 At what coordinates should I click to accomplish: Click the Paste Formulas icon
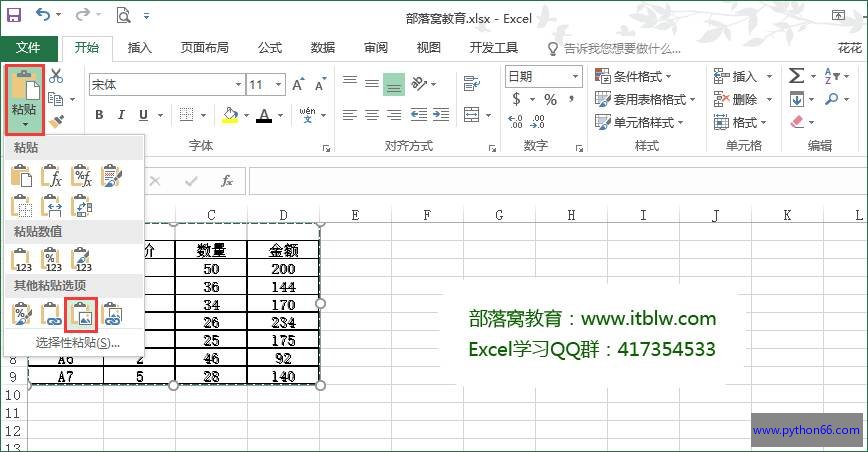coord(52,177)
